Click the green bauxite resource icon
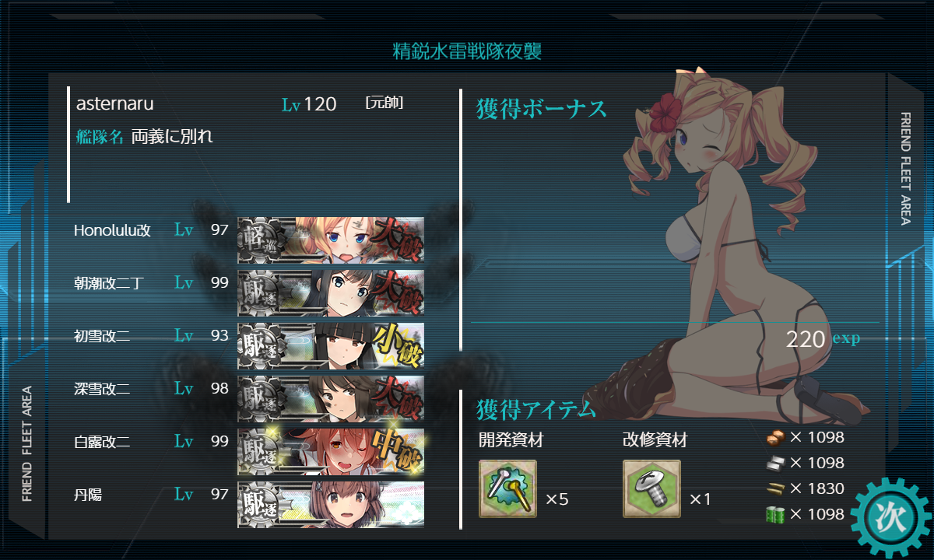 click(x=776, y=514)
